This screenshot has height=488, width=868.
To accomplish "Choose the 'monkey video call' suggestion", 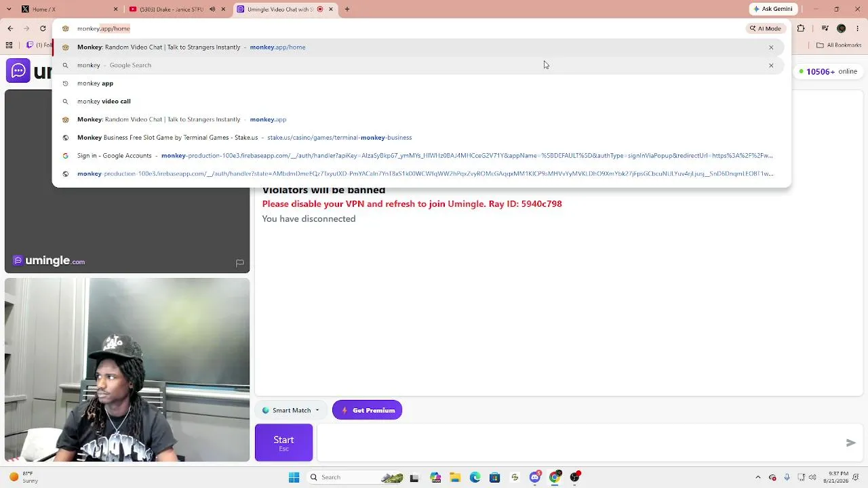I will tap(418, 102).
